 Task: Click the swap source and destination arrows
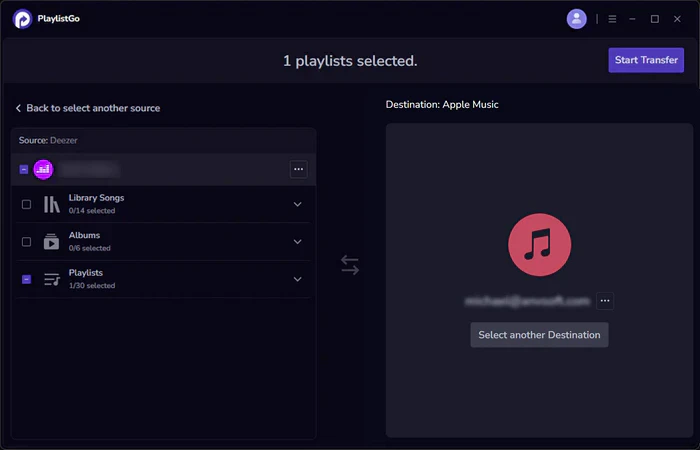350,265
